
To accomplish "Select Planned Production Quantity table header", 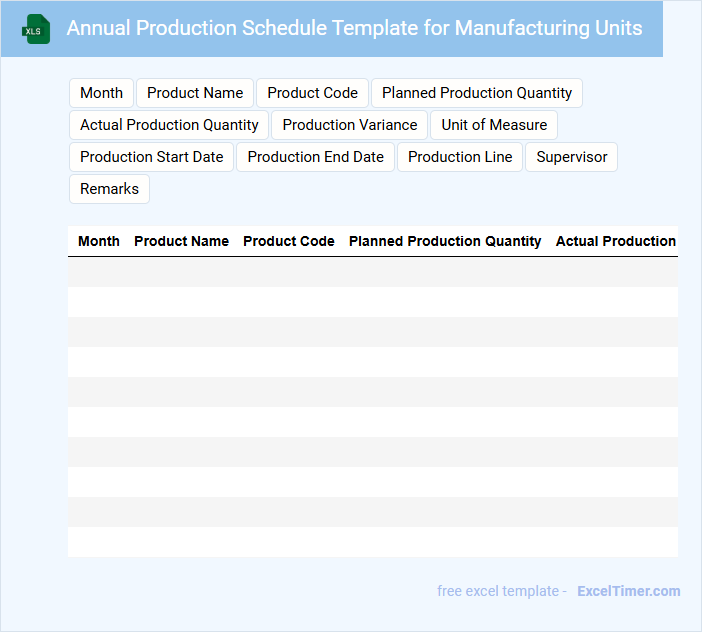I will pyautogui.click(x=445, y=241).
